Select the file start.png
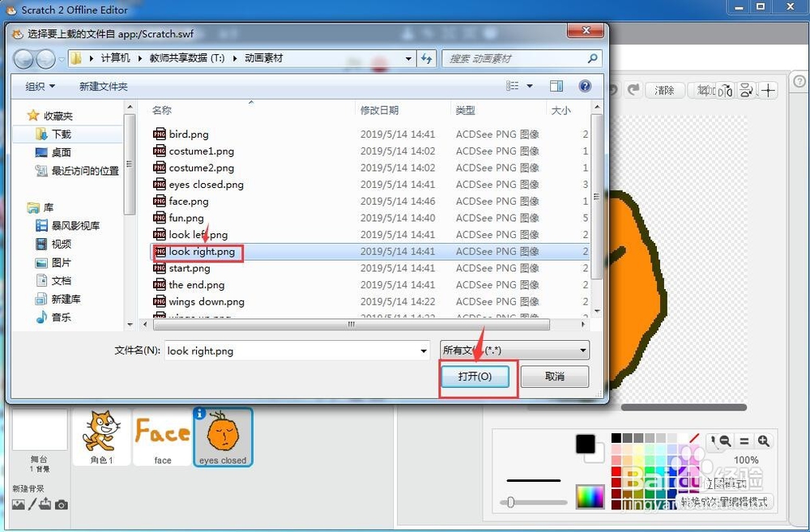This screenshot has height=532, width=810. [190, 268]
